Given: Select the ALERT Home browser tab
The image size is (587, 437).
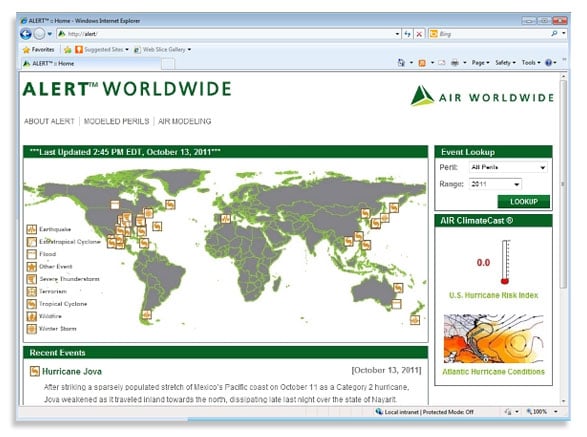Looking at the screenshot, I should (x=91, y=64).
